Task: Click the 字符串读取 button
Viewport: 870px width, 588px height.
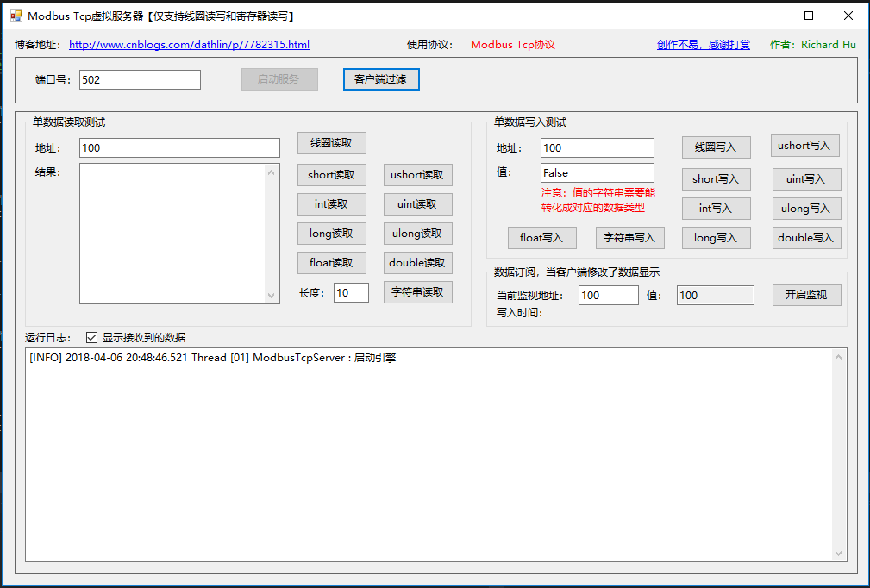Action: click(x=418, y=292)
